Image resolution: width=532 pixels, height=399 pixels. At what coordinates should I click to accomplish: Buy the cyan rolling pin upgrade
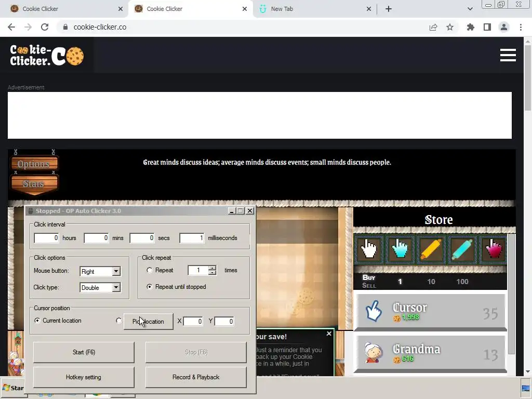[x=462, y=249]
